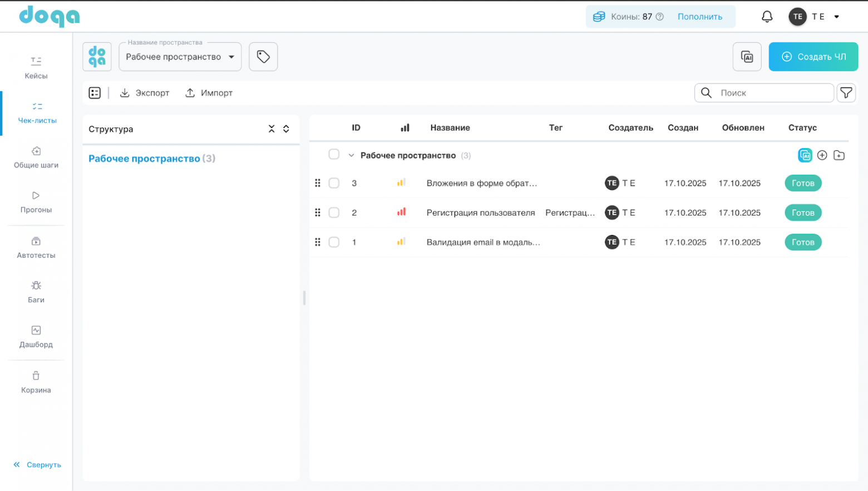Select checkbox for Регистрация пользователя row
The height and width of the screenshot is (491, 868).
pos(334,213)
